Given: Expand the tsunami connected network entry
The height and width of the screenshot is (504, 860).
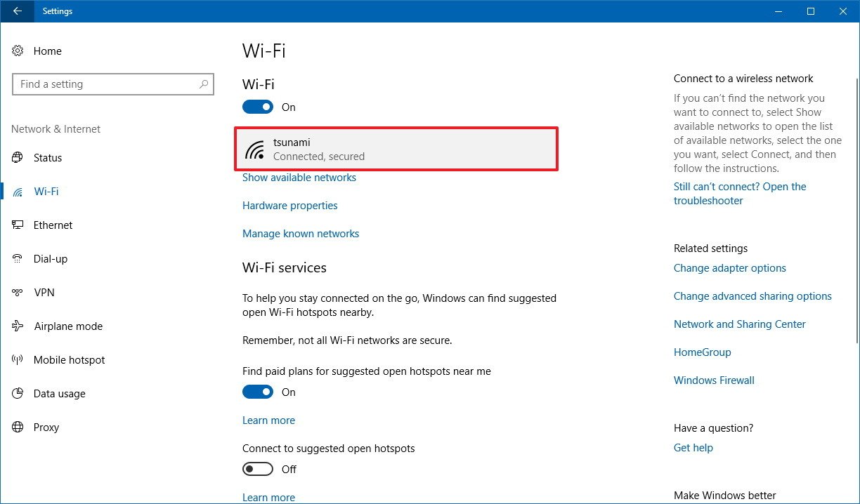Looking at the screenshot, I should (396, 149).
